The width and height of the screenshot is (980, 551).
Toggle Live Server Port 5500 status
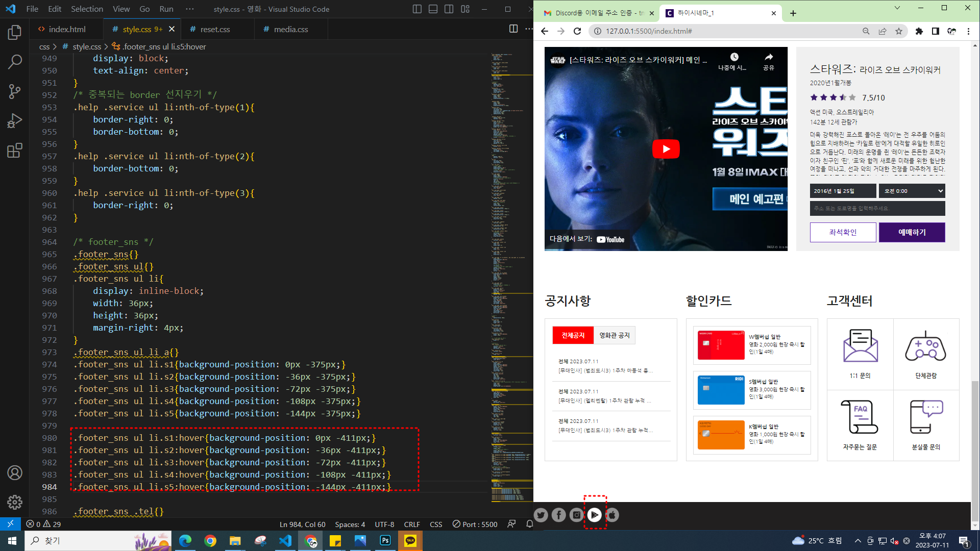point(475,524)
